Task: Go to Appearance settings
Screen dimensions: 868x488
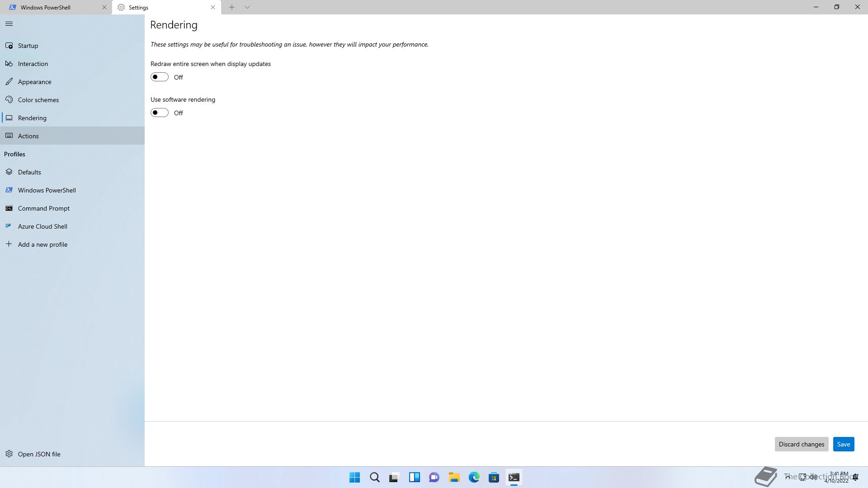Action: [x=34, y=82]
